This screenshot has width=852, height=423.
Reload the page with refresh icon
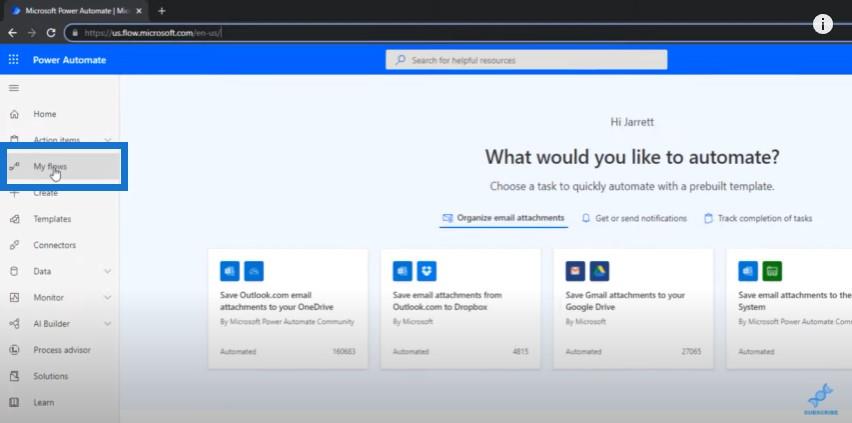51,33
